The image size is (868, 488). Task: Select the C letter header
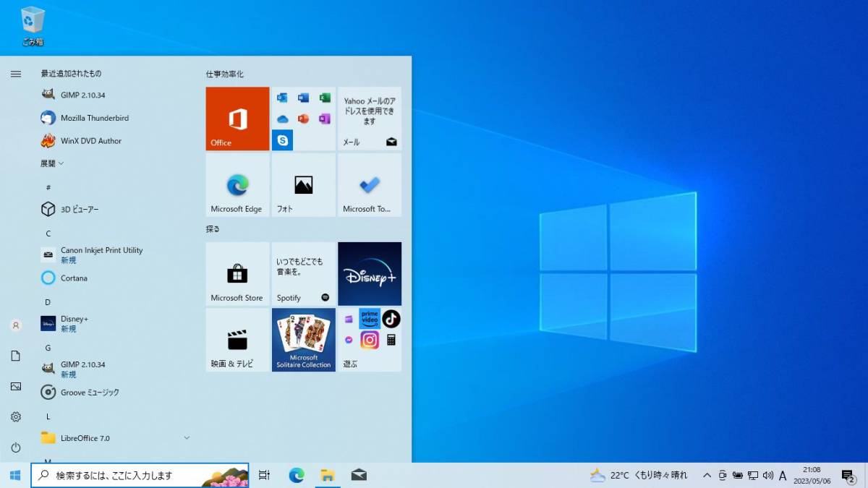pyautogui.click(x=48, y=233)
